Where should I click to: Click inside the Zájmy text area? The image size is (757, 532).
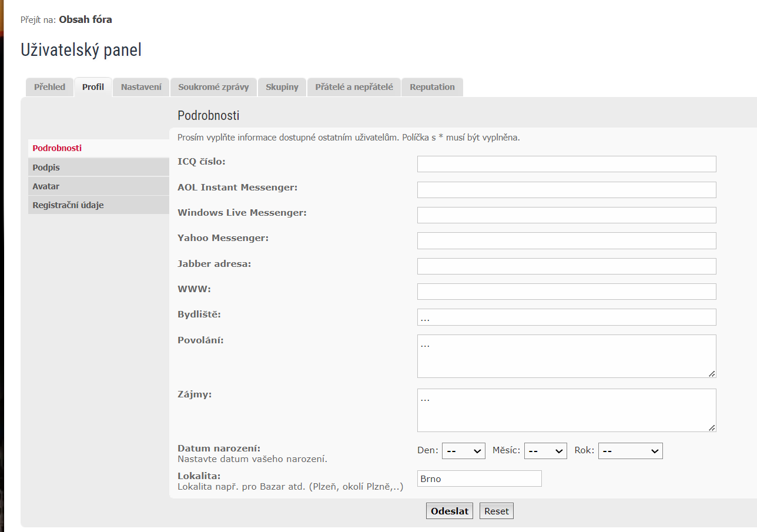click(x=566, y=410)
